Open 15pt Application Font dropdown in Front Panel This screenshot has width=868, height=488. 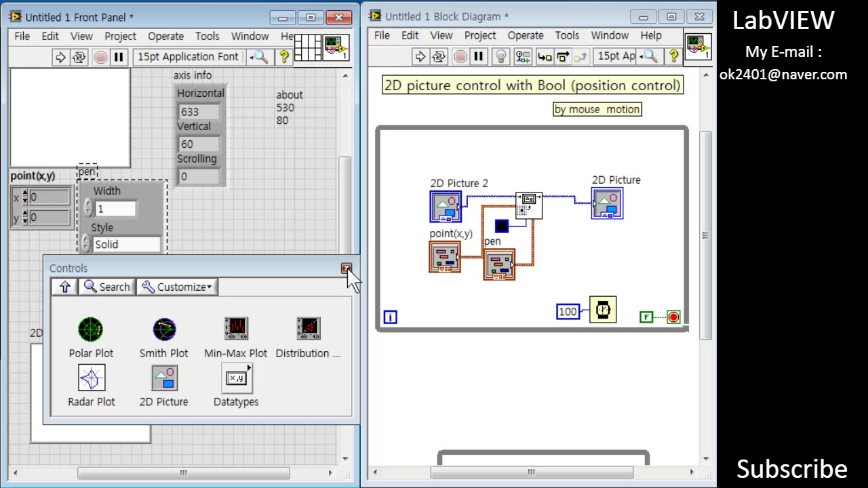coord(188,57)
